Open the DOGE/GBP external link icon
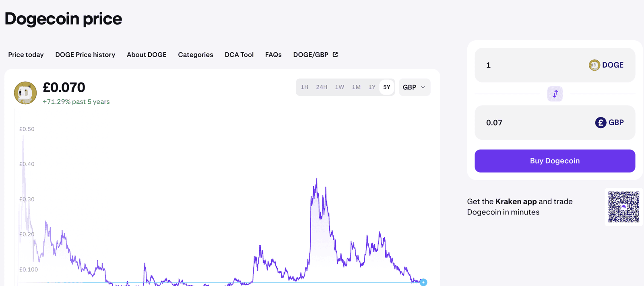Screen dimensions: 644x286 [x=335, y=54]
